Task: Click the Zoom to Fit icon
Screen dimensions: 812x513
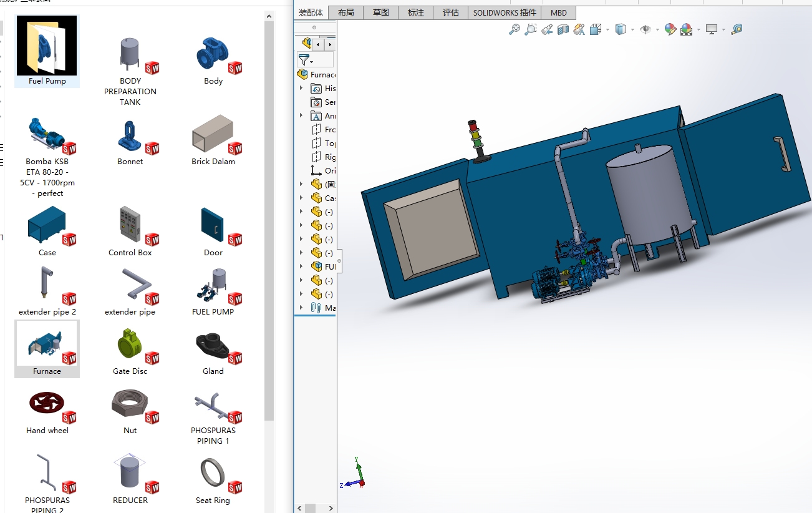Action: tap(515, 29)
